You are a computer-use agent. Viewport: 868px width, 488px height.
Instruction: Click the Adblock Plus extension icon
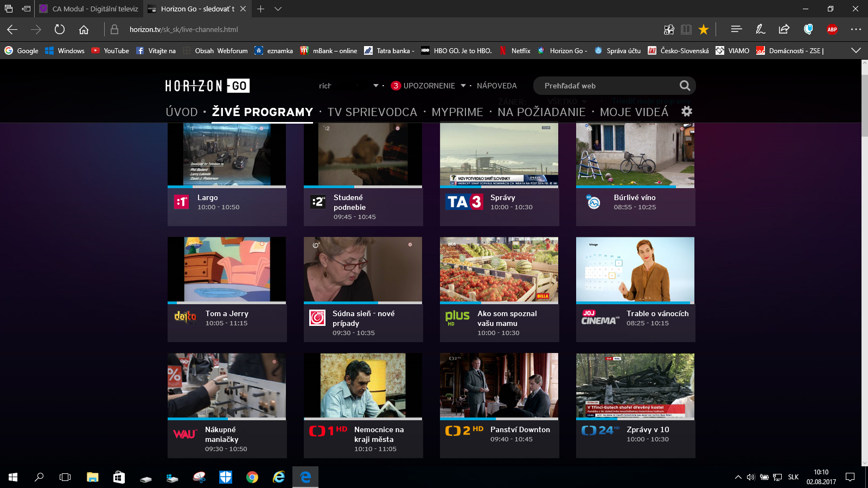point(832,29)
